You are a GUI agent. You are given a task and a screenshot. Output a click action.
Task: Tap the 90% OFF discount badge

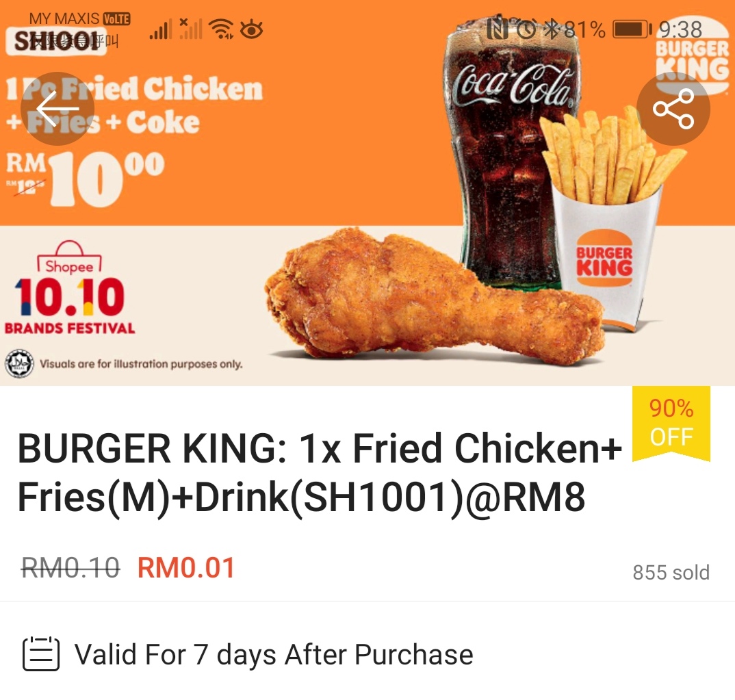[671, 423]
